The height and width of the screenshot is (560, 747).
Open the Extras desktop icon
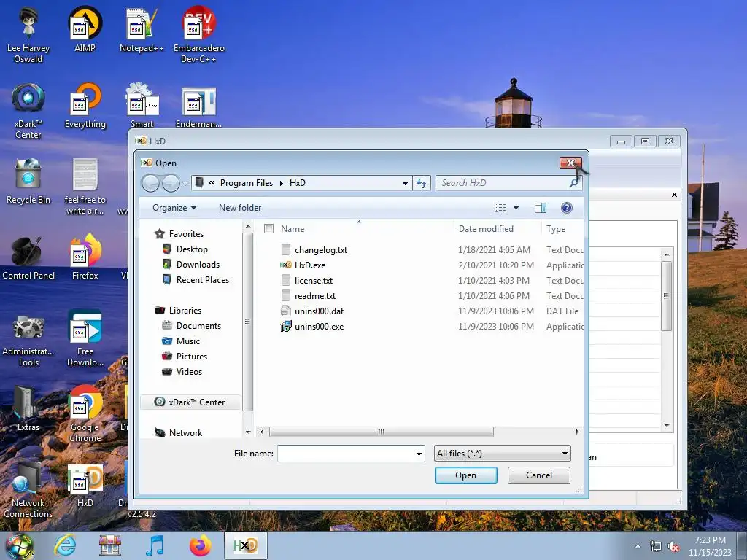(x=28, y=408)
